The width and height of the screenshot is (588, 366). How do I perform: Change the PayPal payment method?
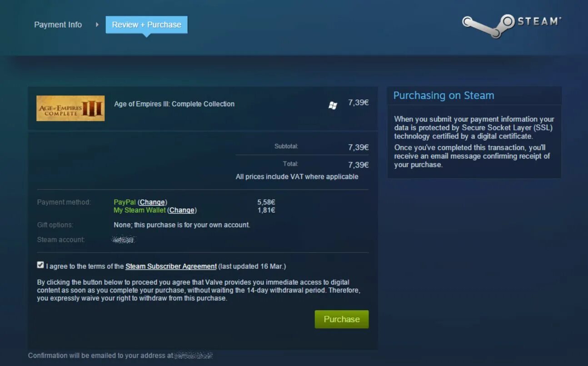(152, 202)
